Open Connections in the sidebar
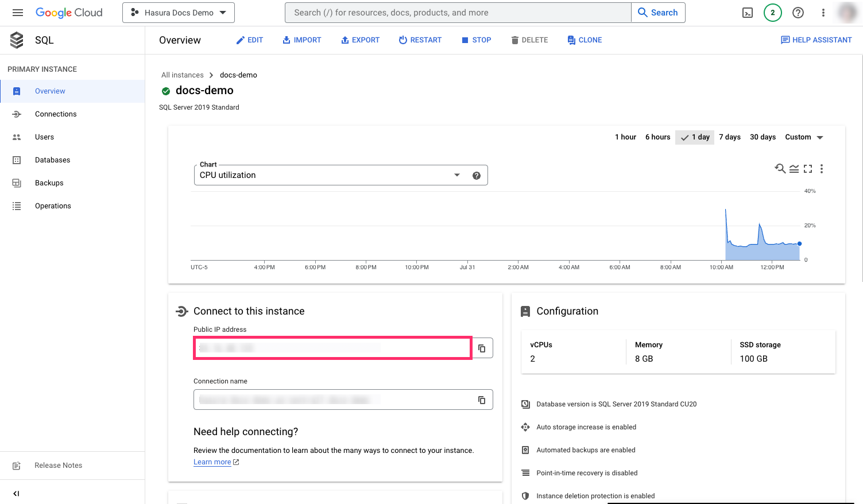 coord(72,114)
